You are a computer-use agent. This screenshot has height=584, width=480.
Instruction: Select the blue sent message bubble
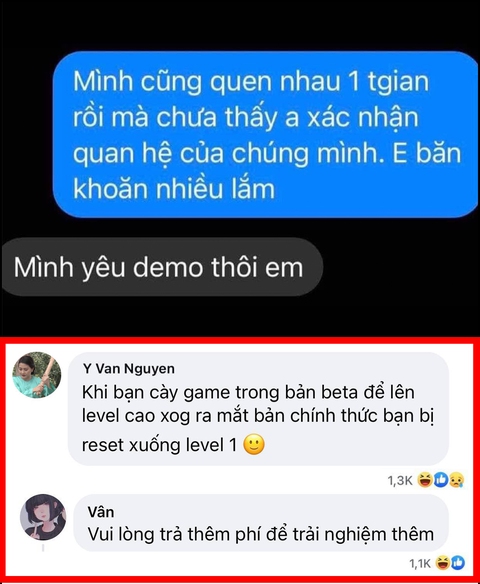click(x=265, y=134)
